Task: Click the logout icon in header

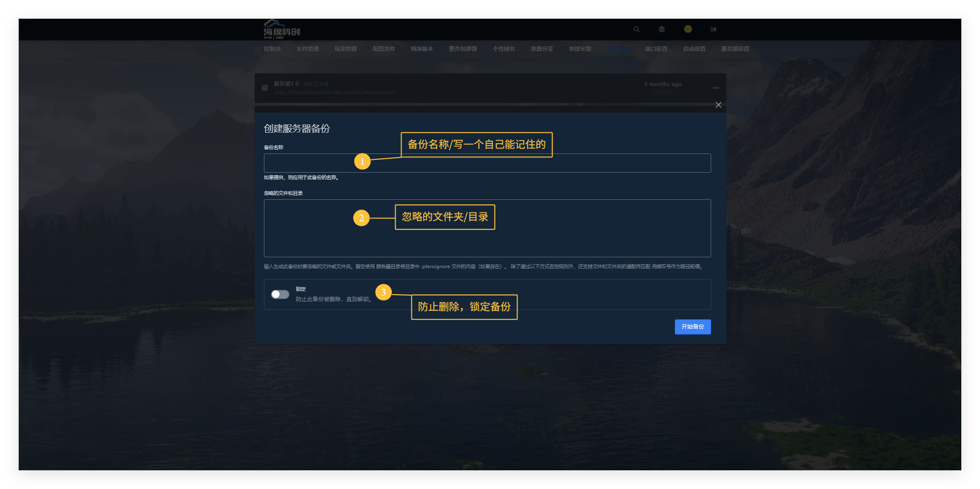Action: (x=714, y=30)
